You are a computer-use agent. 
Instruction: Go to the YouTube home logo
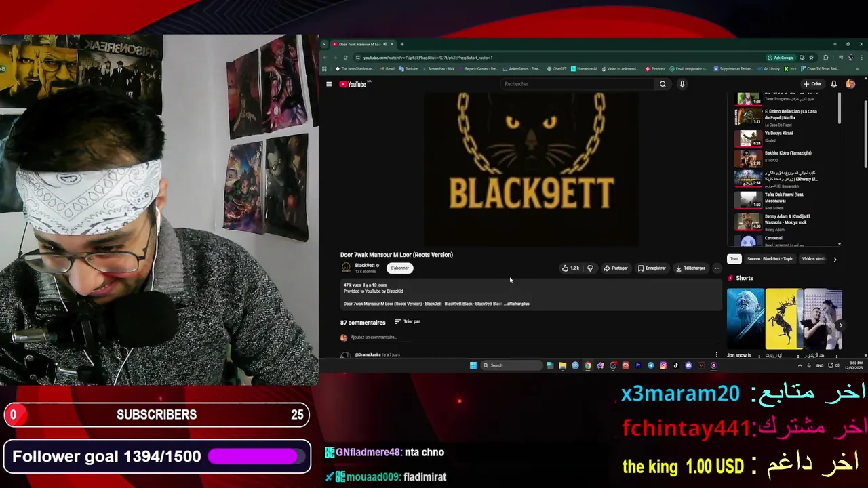[x=353, y=84]
